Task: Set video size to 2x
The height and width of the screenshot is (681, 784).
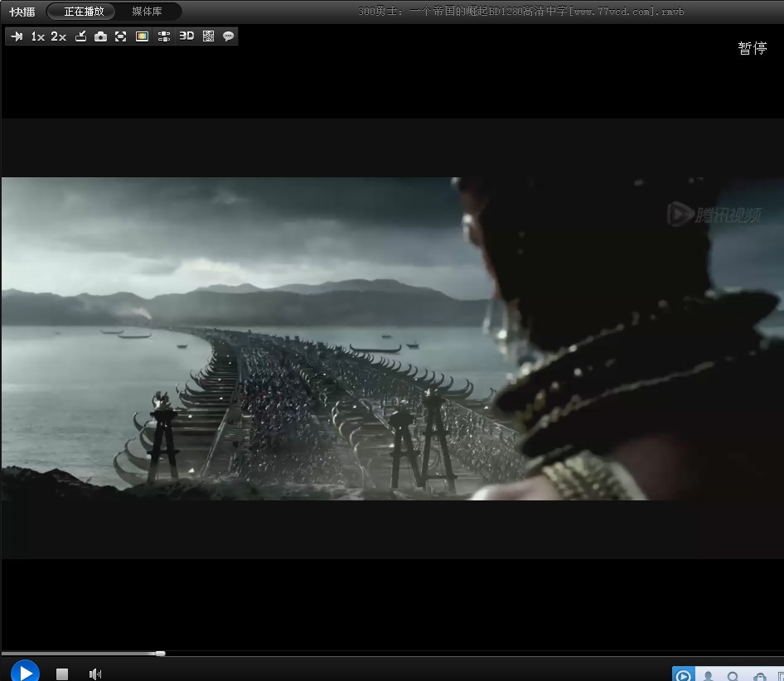Action: tap(59, 36)
